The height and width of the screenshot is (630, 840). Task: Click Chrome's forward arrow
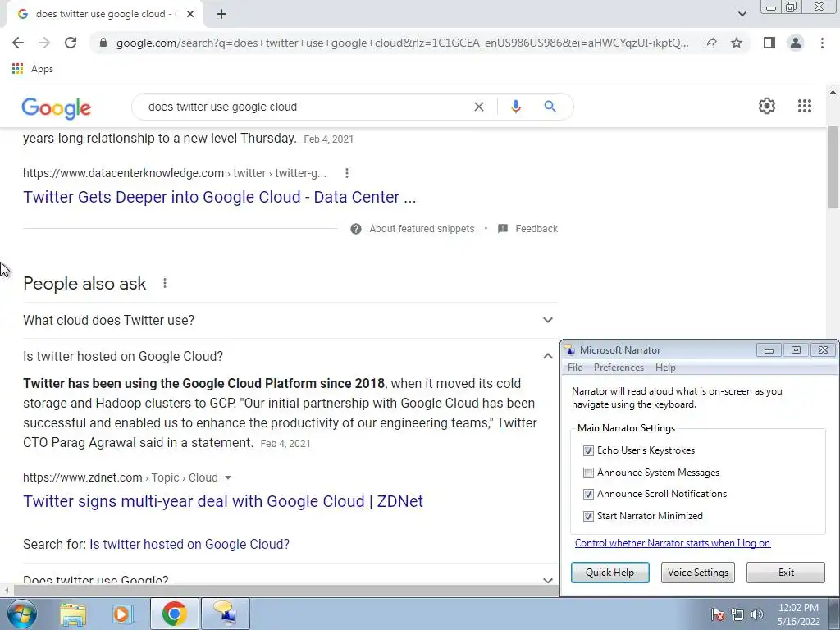click(44, 43)
